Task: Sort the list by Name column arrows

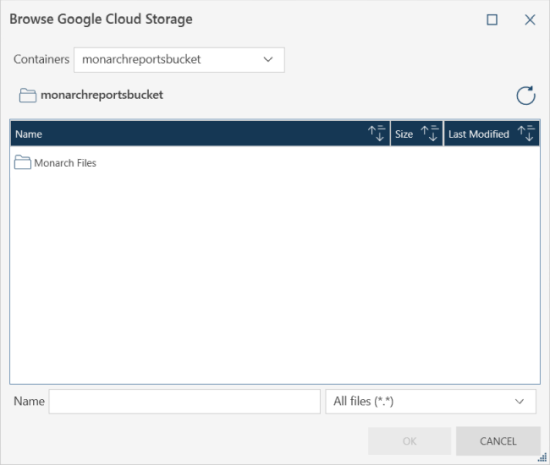Action: point(377,134)
